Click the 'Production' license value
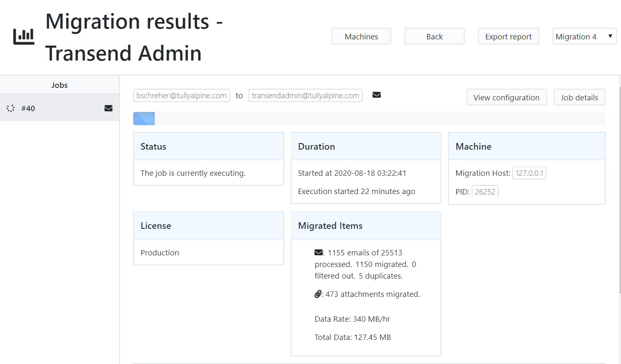621x364 pixels. [x=160, y=252]
